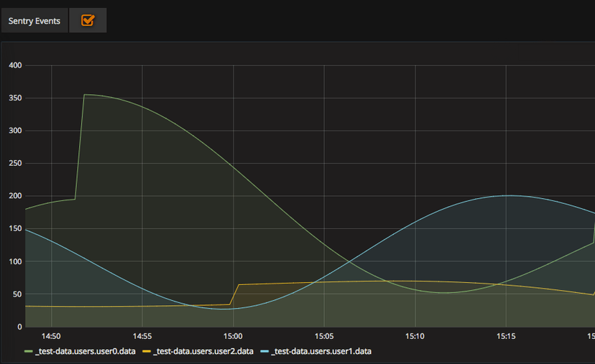Click the 15:10 time label on x-axis
Image resolution: width=595 pixels, height=364 pixels.
click(x=415, y=336)
